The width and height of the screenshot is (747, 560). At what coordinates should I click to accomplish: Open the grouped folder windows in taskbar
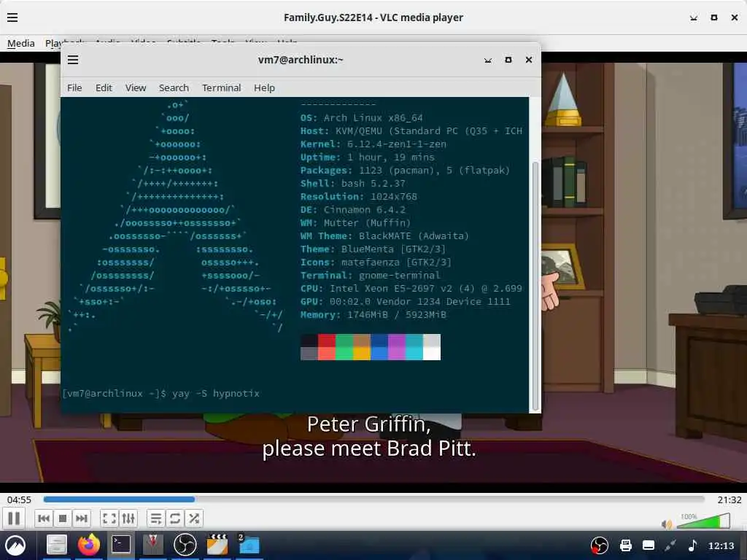pos(249,545)
